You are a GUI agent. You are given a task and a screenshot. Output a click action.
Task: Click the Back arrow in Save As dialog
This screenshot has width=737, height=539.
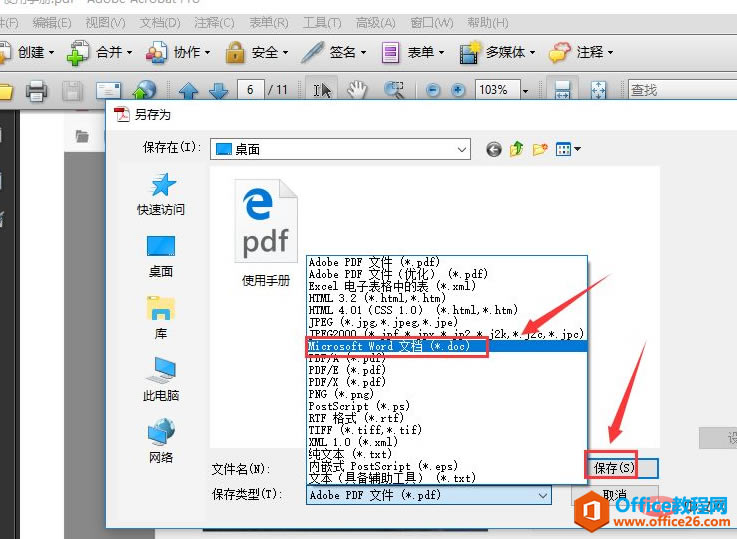point(494,149)
